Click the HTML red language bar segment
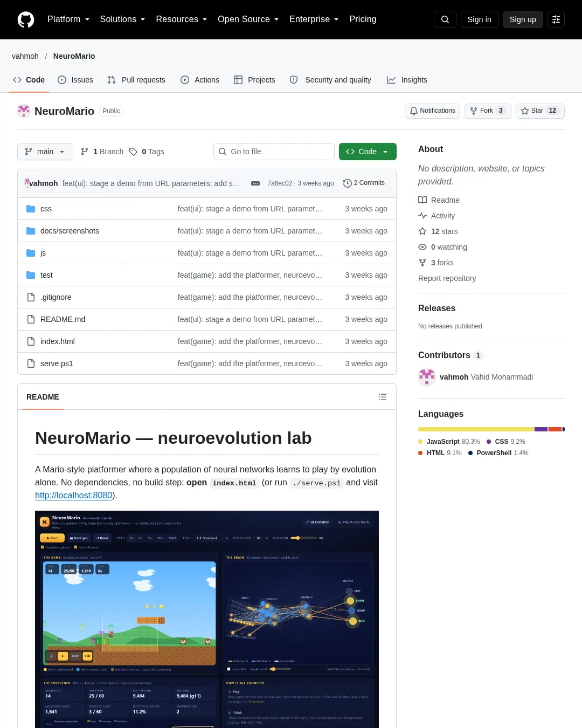Screen dimensions: 582x728 (555, 429)
